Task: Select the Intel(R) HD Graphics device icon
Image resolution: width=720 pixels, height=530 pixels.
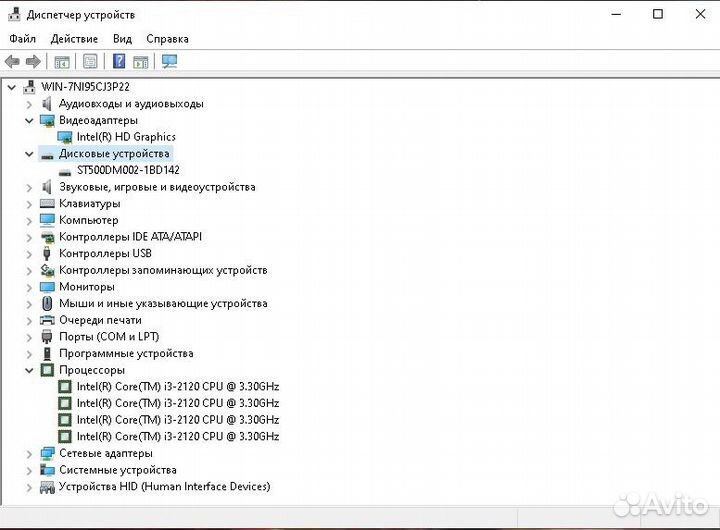Action: click(65, 137)
